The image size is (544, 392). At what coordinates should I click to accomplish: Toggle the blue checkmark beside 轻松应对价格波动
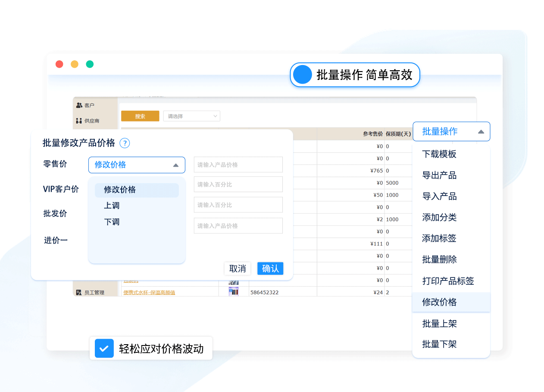(104, 348)
